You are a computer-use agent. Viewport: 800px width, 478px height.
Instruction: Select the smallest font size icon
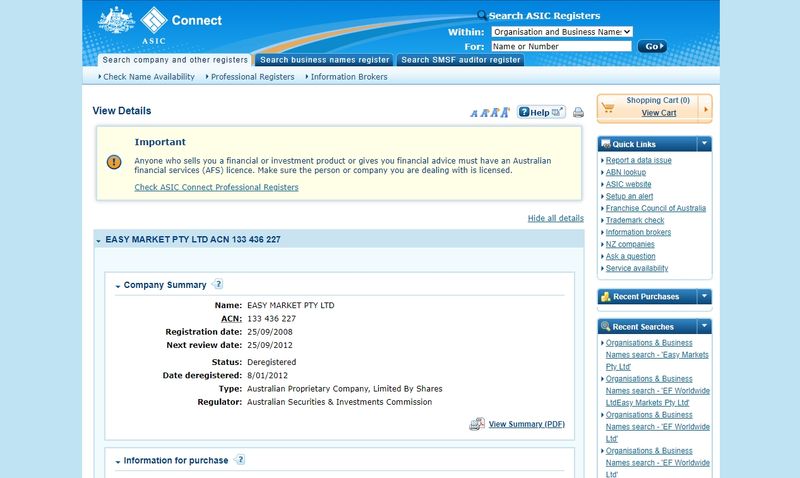(473, 113)
